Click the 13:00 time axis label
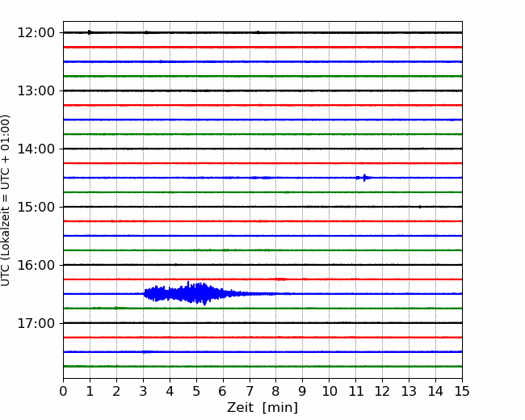525x420 pixels. pos(36,90)
